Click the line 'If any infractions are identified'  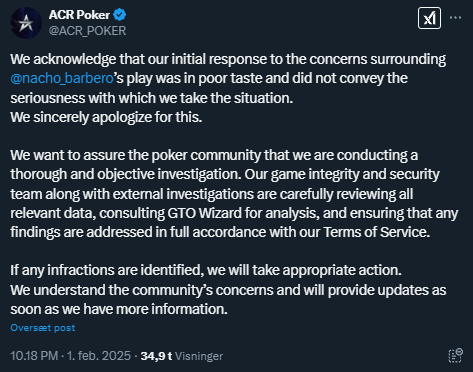coord(206,270)
